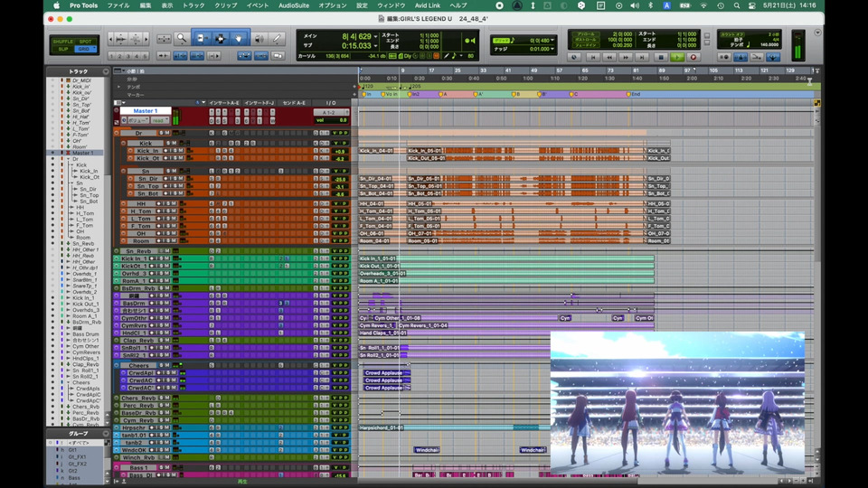Click Master 1 track name

(145, 110)
